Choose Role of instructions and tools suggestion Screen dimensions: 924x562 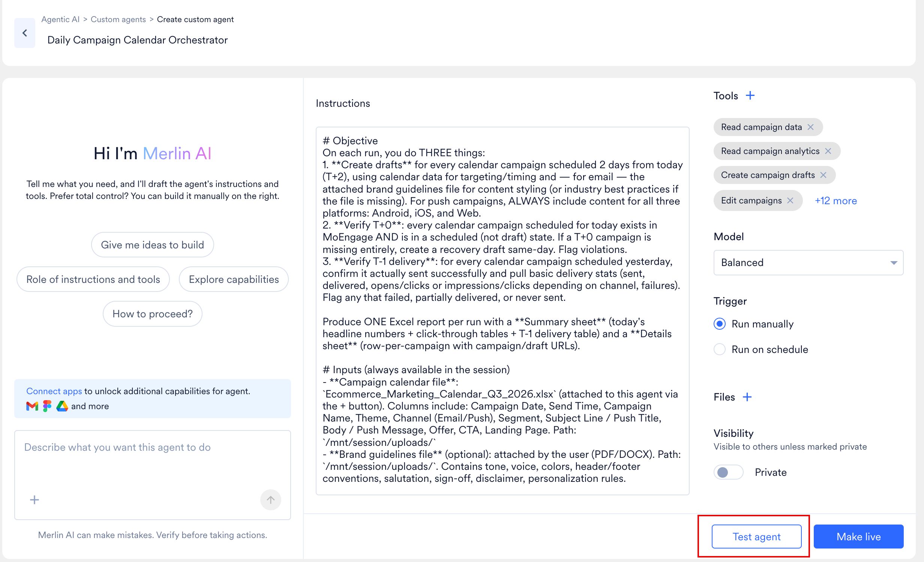click(93, 279)
